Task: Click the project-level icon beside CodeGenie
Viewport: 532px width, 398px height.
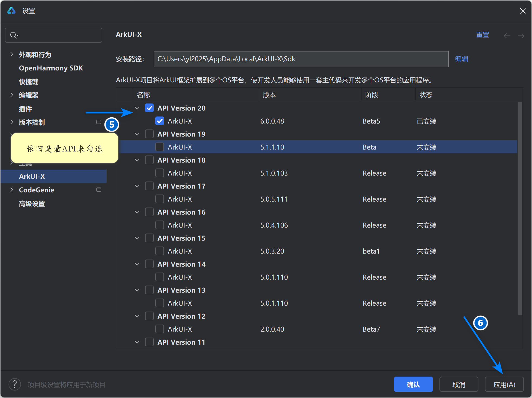Action: 99,190
